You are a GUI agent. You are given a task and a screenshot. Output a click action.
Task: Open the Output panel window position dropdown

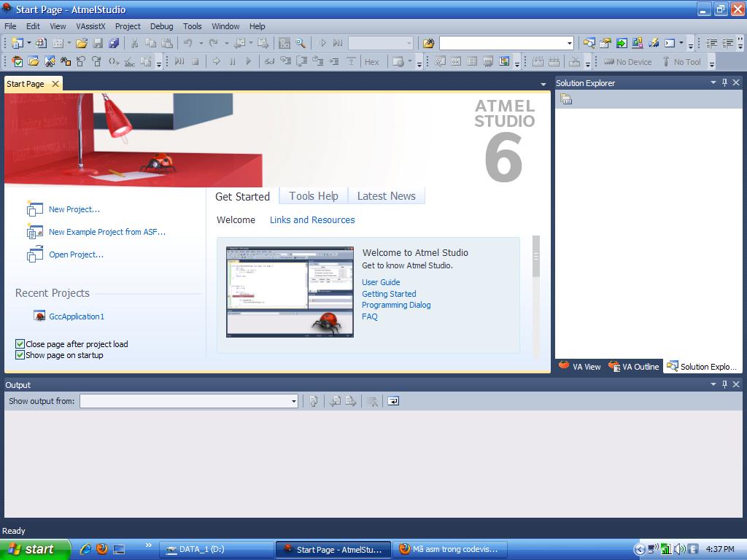click(713, 384)
